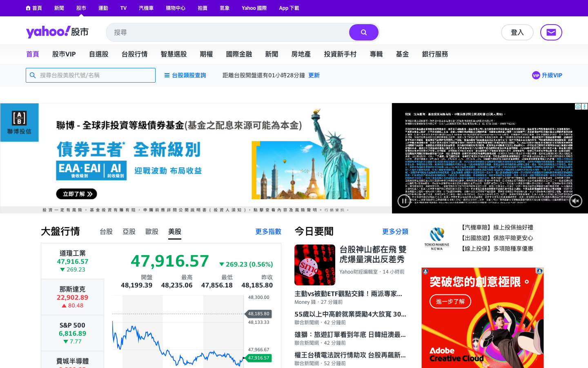Screen dimensions: 588x368
Task: Open 國際金融 navigation tab
Action: click(x=239, y=54)
